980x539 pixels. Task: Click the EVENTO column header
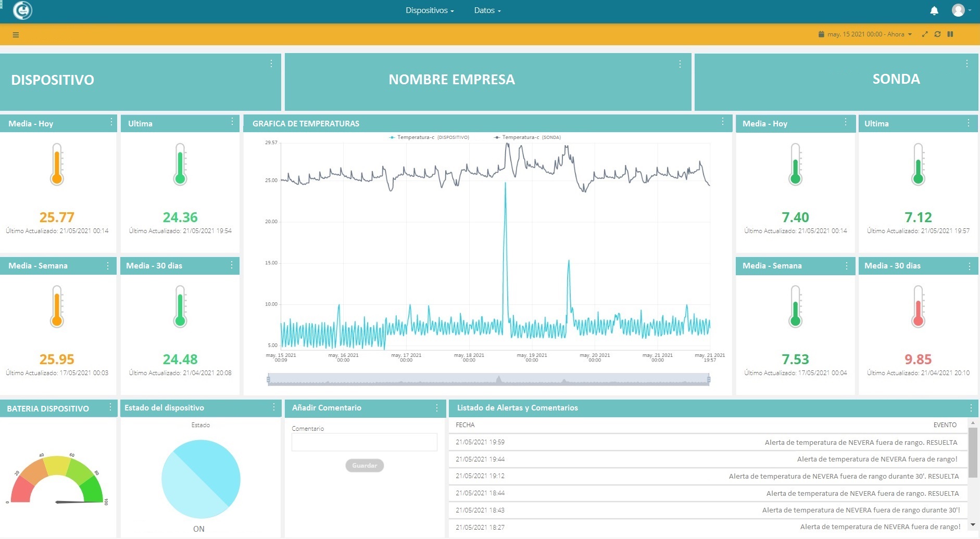click(945, 425)
